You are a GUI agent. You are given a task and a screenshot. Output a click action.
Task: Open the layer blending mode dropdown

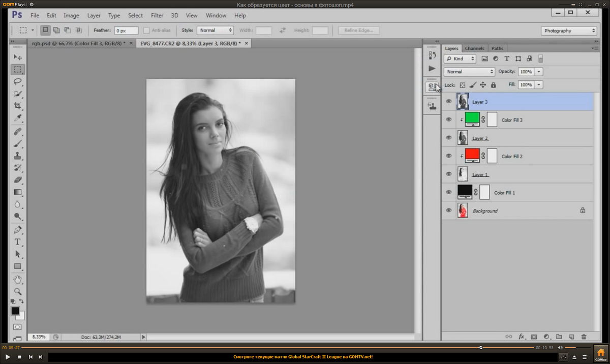pos(469,72)
